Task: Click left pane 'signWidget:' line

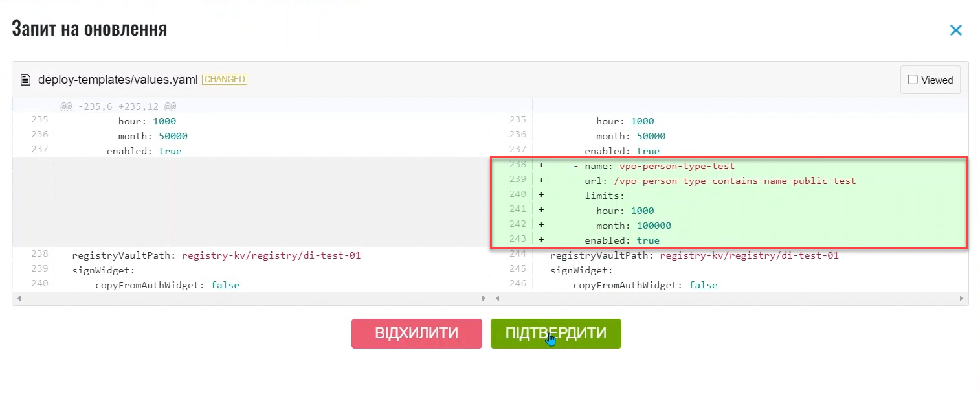Action: click(x=103, y=270)
